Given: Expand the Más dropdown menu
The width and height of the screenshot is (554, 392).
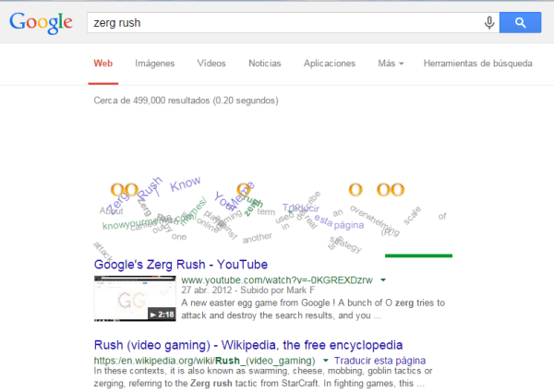Looking at the screenshot, I should tap(391, 64).
